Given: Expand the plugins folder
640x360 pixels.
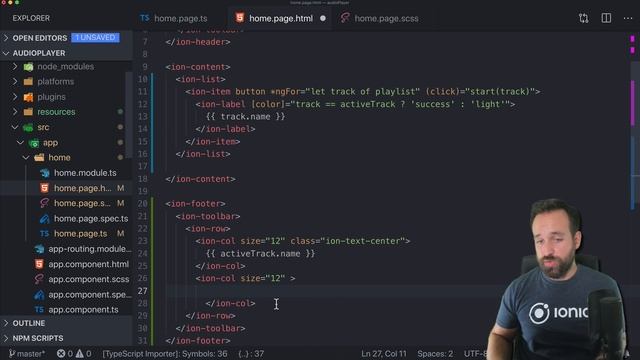Looking at the screenshot, I should pyautogui.click(x=15, y=97).
